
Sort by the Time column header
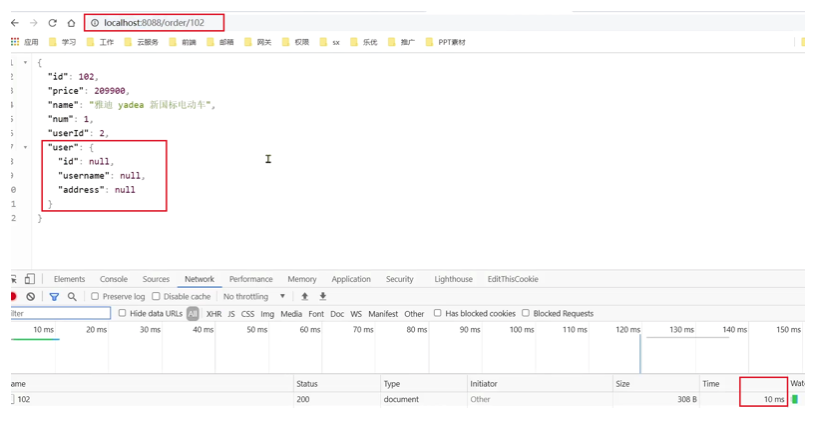(744, 384)
